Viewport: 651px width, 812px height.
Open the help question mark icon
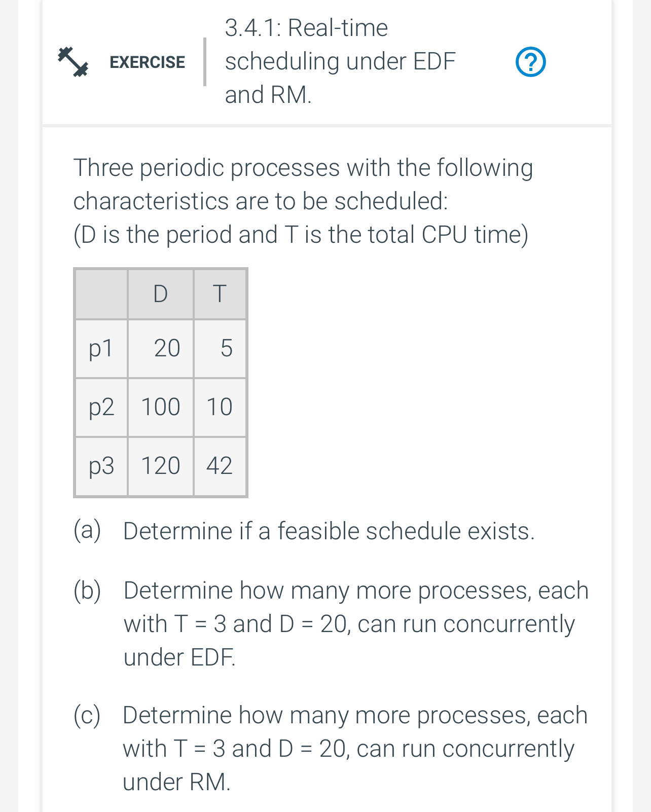531,61
